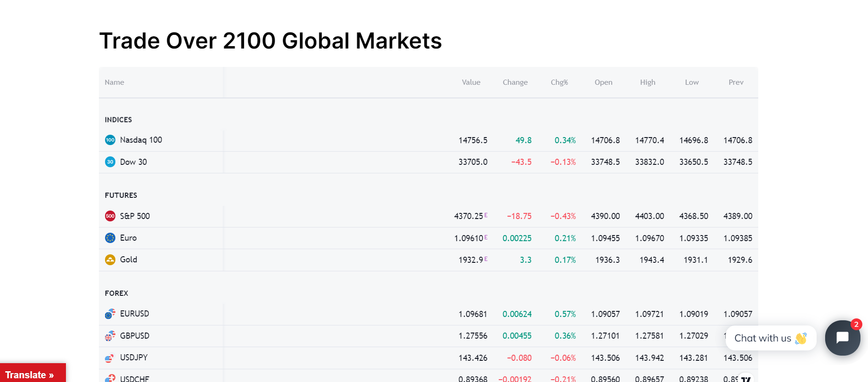Select S&P 500 change −18.75
Image resolution: width=868 pixels, height=382 pixels.
(x=519, y=216)
